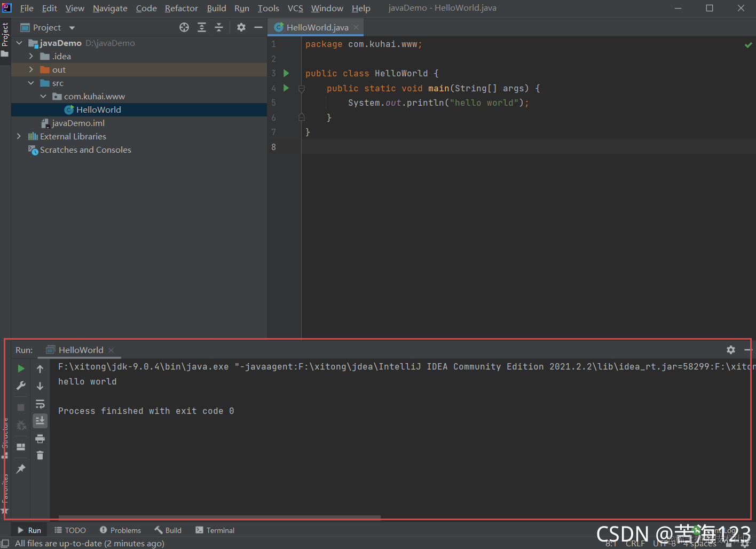This screenshot has width=756, height=549.
Task: Open the Window menu
Action: pyautogui.click(x=327, y=8)
